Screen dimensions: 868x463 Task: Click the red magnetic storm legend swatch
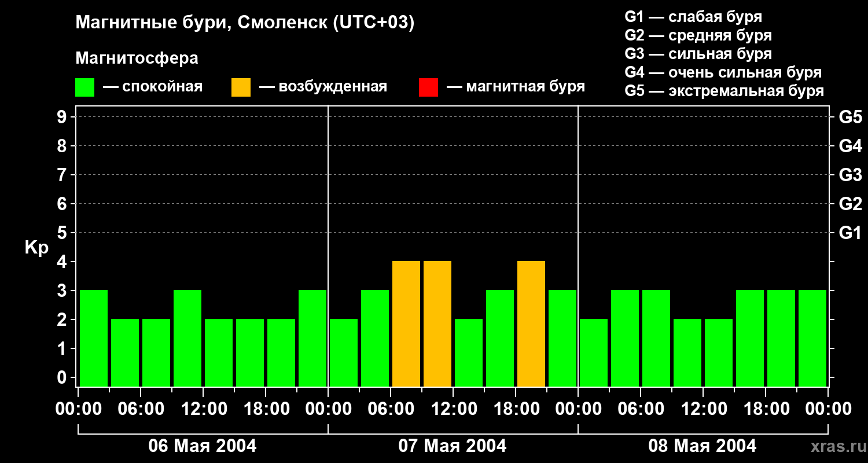coord(428,87)
